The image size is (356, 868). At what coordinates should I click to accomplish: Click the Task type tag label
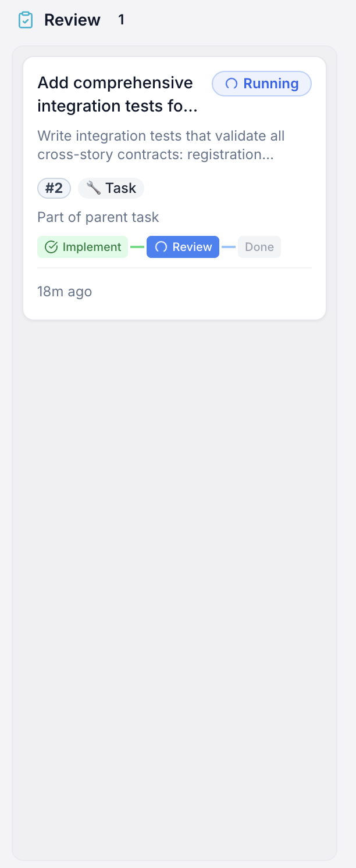coord(120,188)
